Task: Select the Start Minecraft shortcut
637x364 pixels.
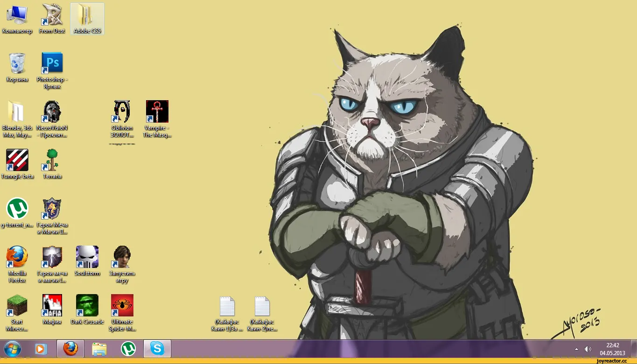Action: pyautogui.click(x=17, y=313)
